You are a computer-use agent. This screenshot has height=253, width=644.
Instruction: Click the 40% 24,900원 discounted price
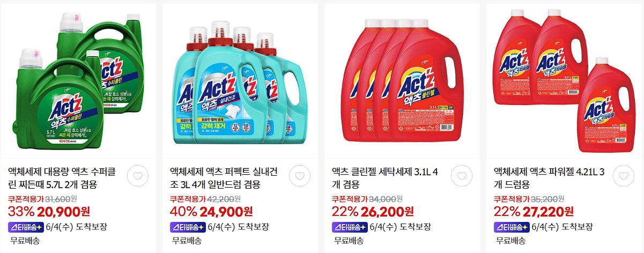coord(211,212)
